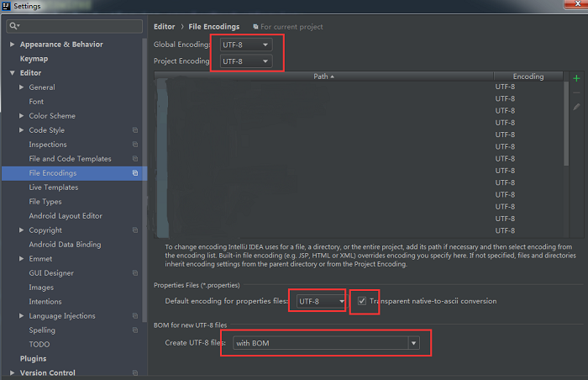
Task: Click the project icon next to Copyright
Action: click(x=135, y=230)
